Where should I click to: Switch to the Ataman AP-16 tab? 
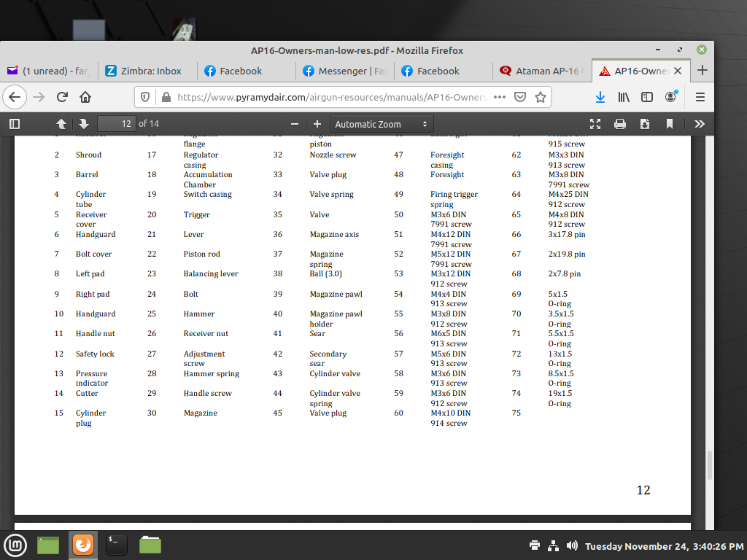543,71
